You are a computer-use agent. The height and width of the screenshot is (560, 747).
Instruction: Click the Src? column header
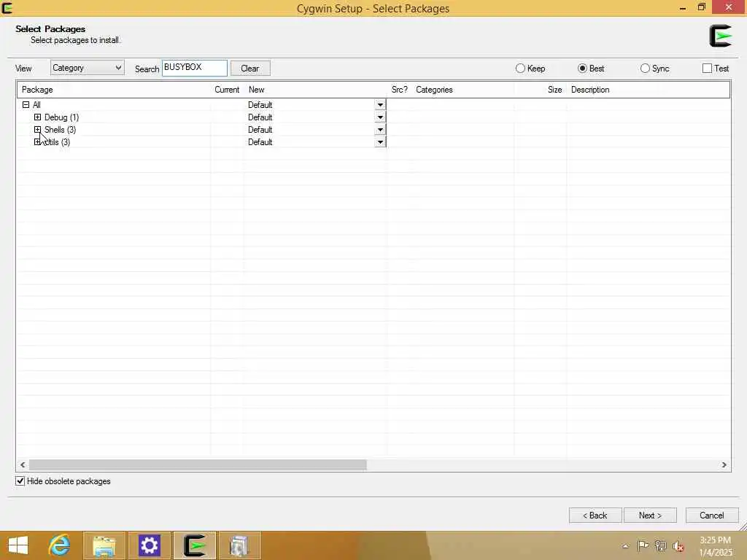(399, 90)
